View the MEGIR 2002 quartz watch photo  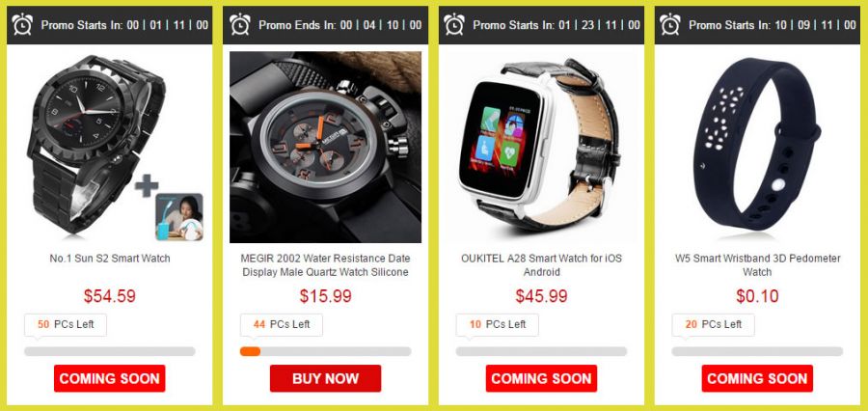pyautogui.click(x=326, y=147)
